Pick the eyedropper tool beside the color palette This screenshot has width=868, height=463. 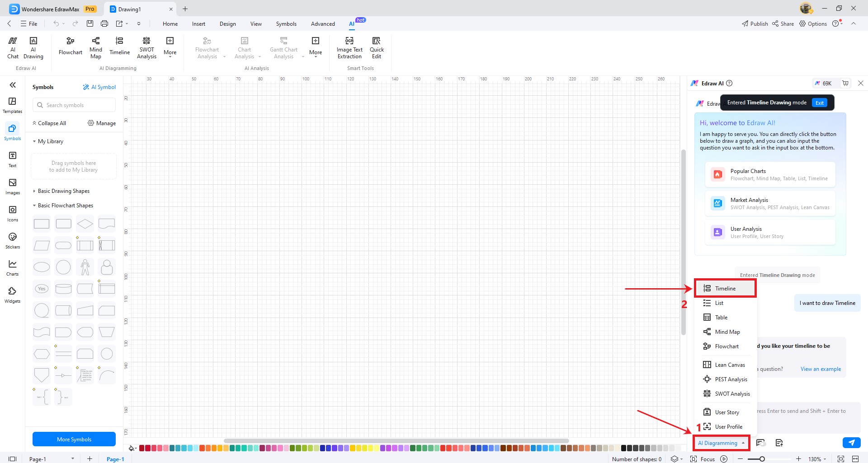tap(132, 448)
